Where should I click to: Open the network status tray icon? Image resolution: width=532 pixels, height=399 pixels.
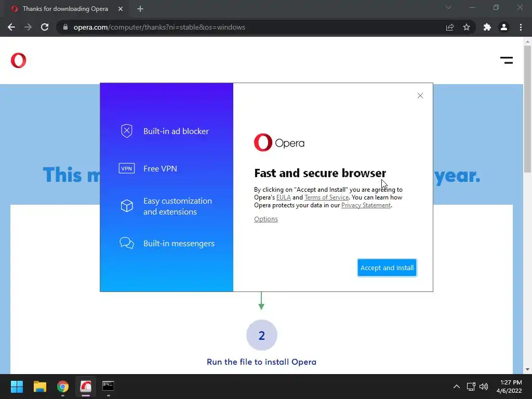[471, 387]
